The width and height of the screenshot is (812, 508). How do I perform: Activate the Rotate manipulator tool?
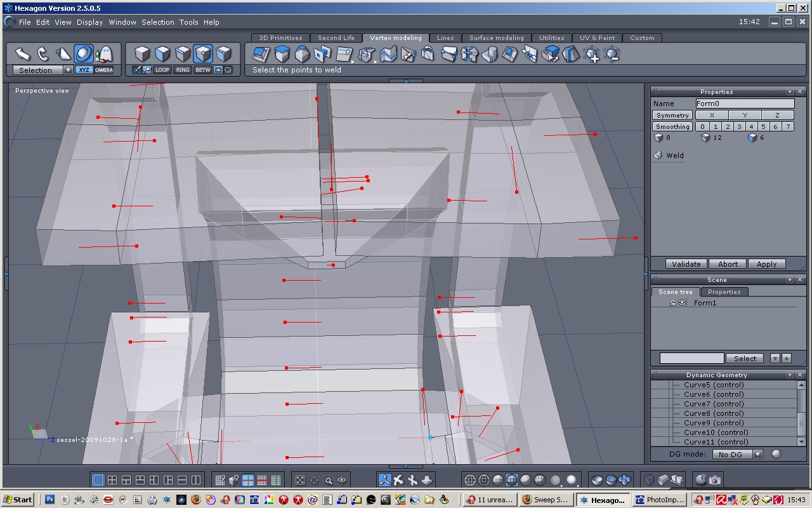[43, 53]
